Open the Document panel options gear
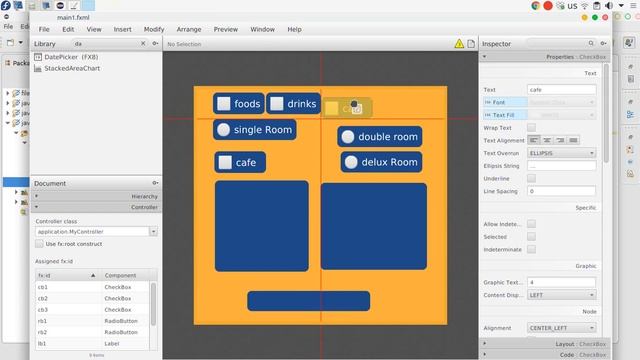This screenshot has height=360, width=640. 155,183
